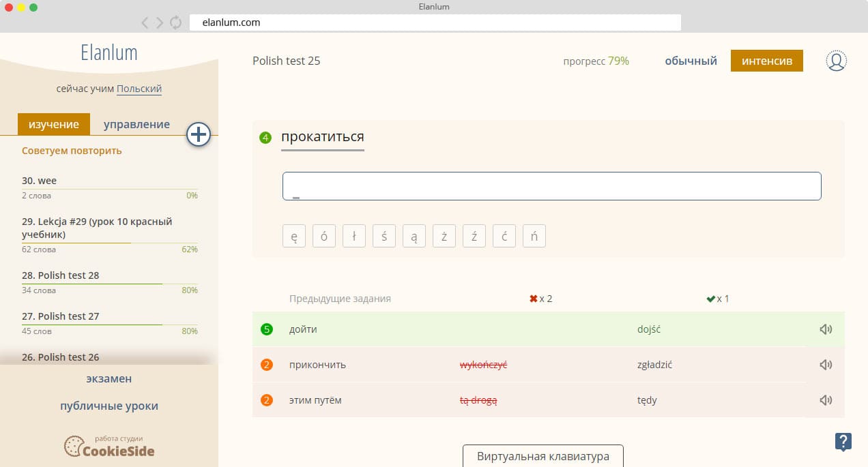Click the Советуем повторить heading
868x467 pixels.
72,151
